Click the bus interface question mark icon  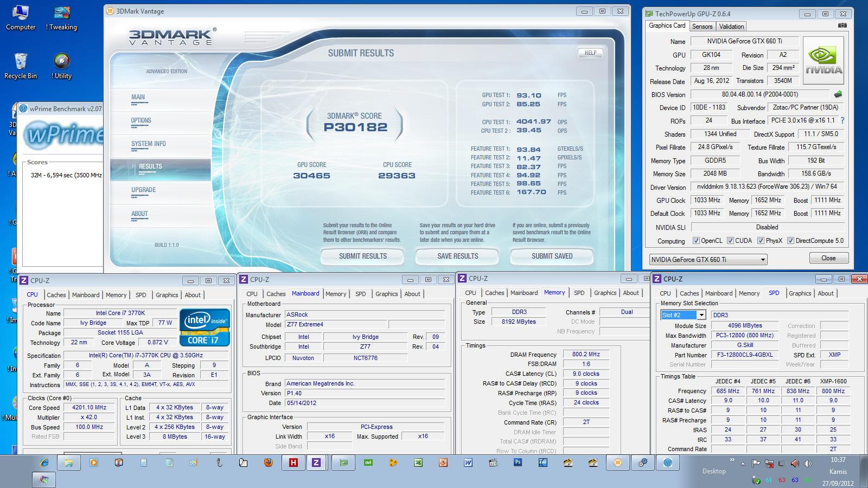843,120
